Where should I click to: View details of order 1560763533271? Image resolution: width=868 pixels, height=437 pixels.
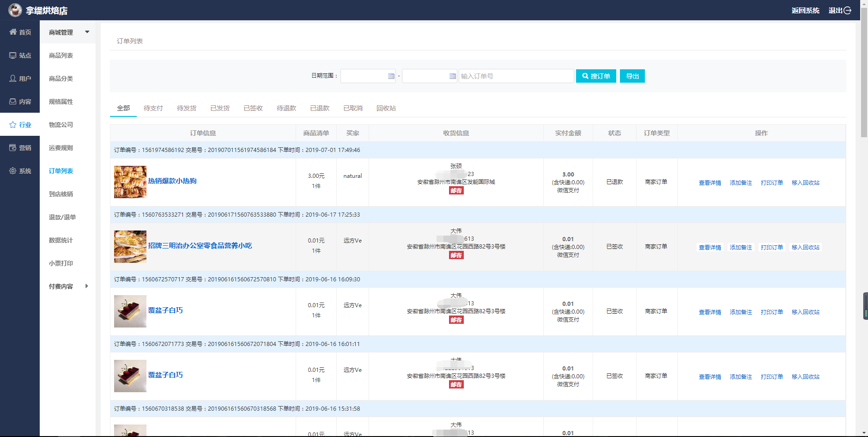(710, 248)
